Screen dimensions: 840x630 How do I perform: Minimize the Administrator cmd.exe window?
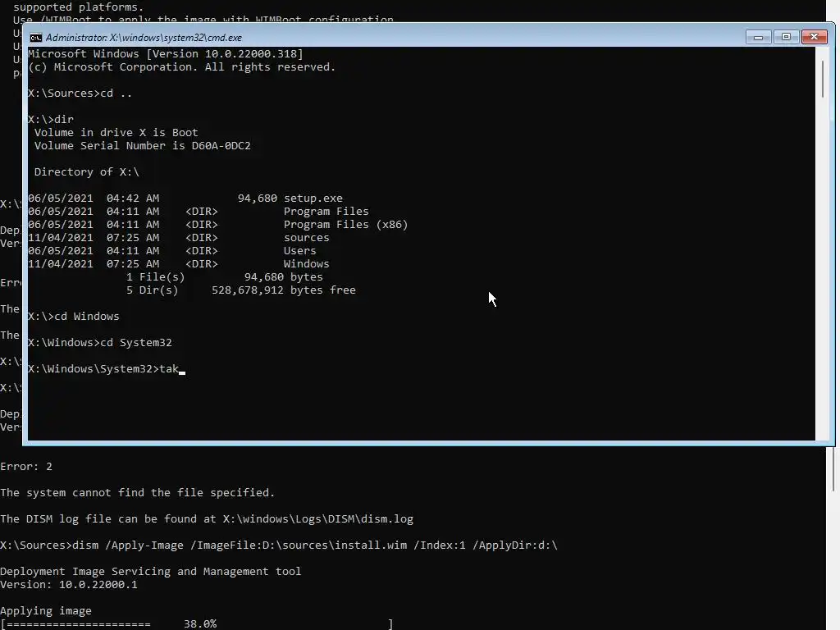tap(759, 37)
